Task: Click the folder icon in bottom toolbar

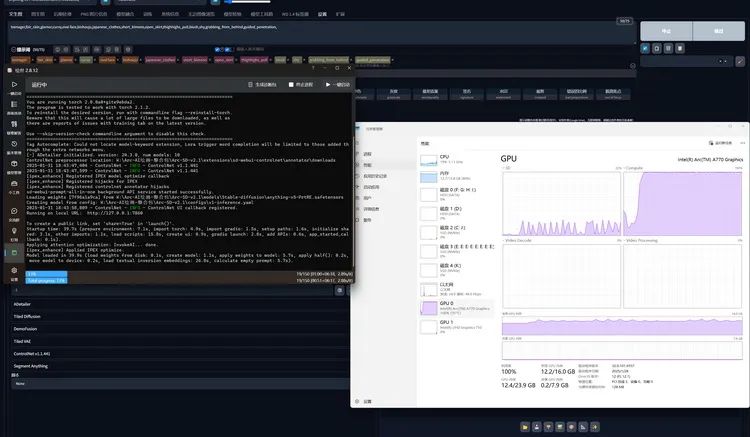Action: click(524, 426)
